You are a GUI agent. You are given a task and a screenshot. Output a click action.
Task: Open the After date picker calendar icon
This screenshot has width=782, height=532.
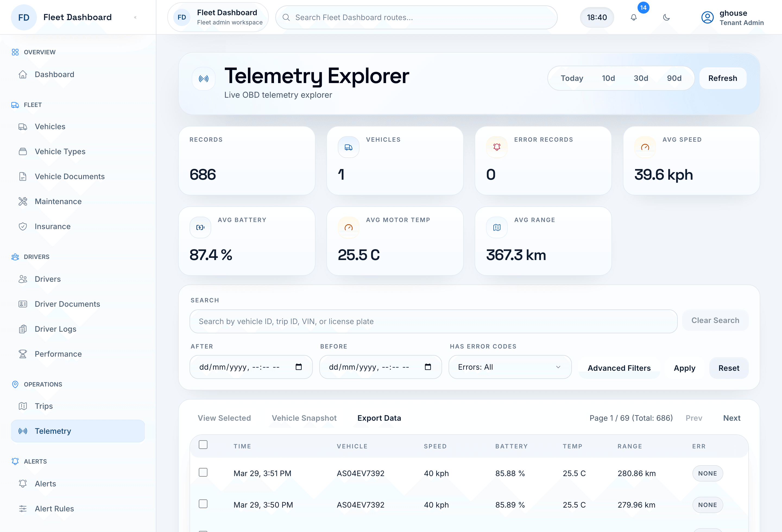click(298, 366)
